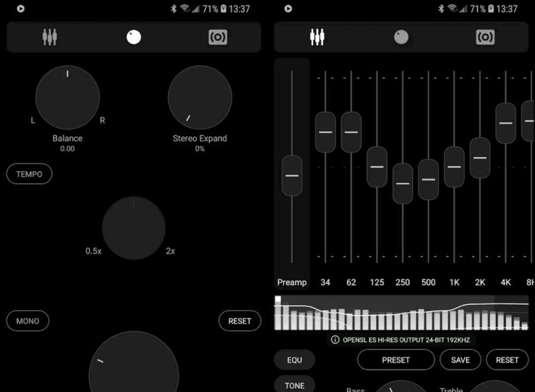The width and height of the screenshot is (535, 392).
Task: Click the 34 Hz band slider handle
Action: point(325,132)
